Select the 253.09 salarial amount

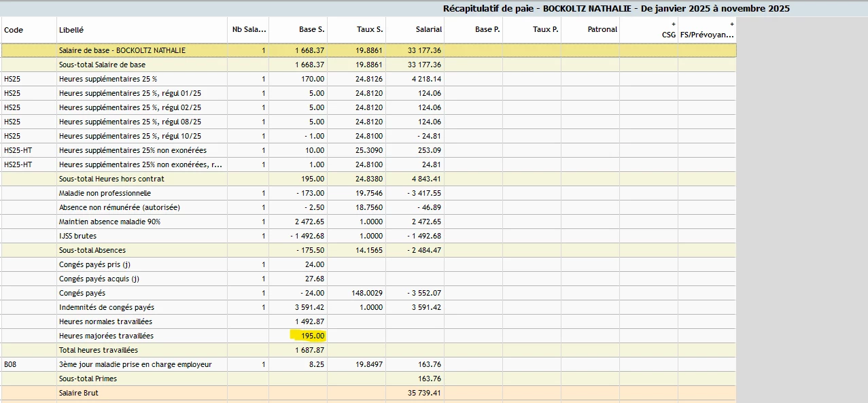[x=430, y=150]
